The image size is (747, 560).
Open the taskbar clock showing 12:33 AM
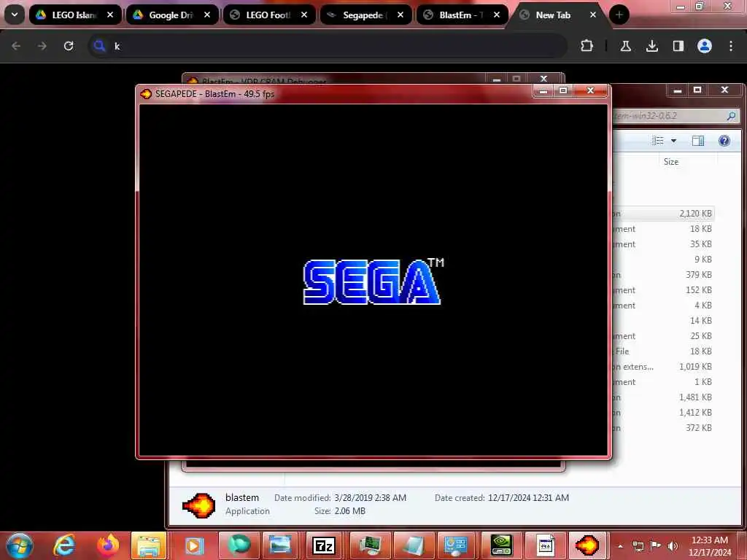tap(710, 546)
